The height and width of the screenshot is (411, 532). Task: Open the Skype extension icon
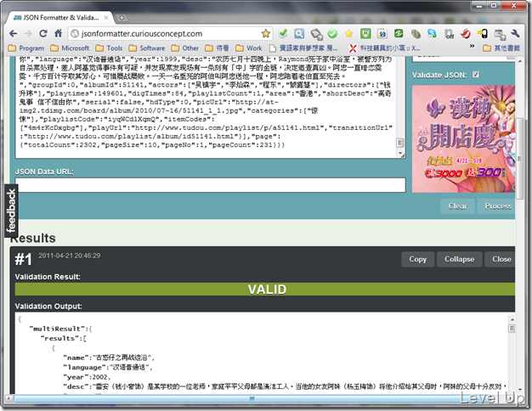tap(432, 34)
